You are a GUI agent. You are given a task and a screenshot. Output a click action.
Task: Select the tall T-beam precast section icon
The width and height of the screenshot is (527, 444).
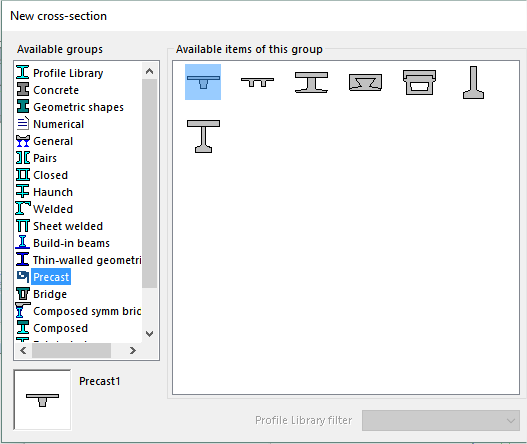pyautogui.click(x=203, y=136)
